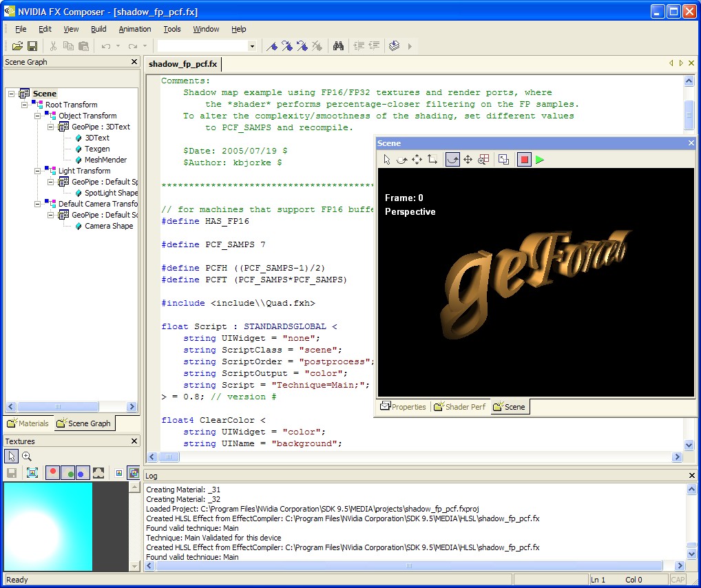This screenshot has width=701, height=588.
Task: Go to the next bookmark flag icon
Action: [287, 46]
